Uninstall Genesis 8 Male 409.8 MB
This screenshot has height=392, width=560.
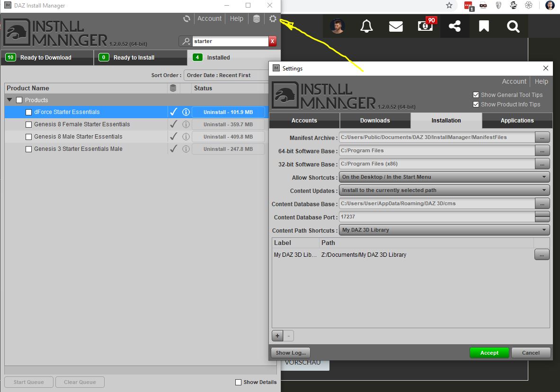coord(228,137)
